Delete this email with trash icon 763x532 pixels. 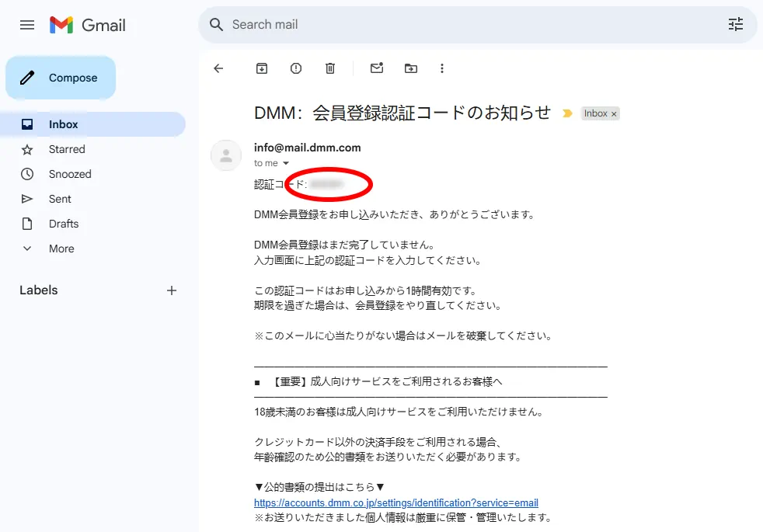click(330, 68)
